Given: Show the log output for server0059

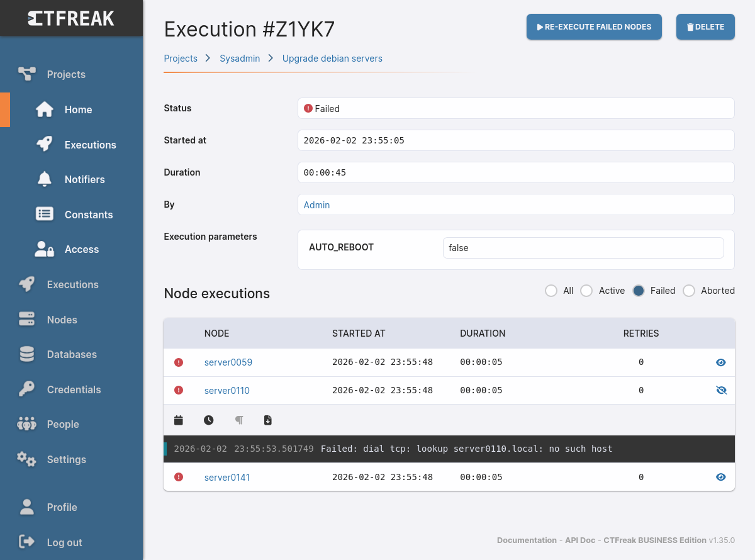Looking at the screenshot, I should [x=721, y=362].
